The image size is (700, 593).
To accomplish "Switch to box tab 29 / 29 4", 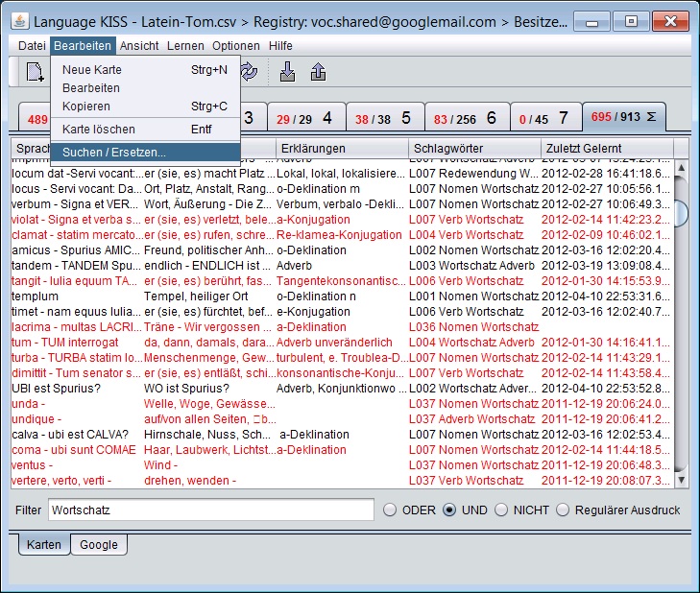I will 306,118.
